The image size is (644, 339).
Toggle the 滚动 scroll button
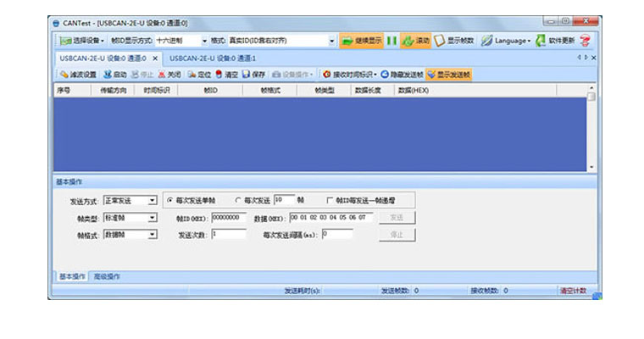[x=415, y=41]
